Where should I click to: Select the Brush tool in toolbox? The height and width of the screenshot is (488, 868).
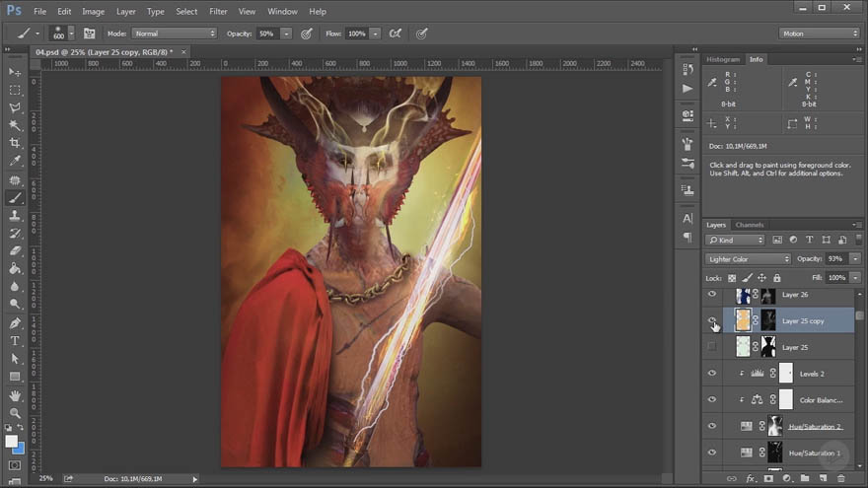click(x=15, y=198)
